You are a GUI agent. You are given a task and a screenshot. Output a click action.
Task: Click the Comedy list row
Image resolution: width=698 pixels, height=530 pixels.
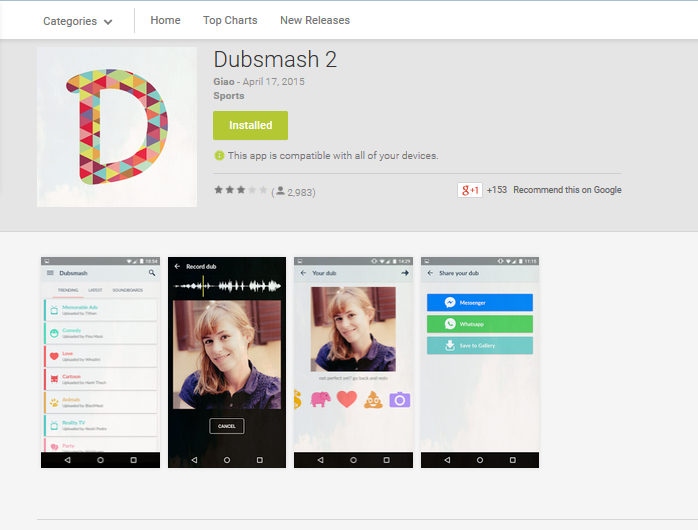point(101,333)
